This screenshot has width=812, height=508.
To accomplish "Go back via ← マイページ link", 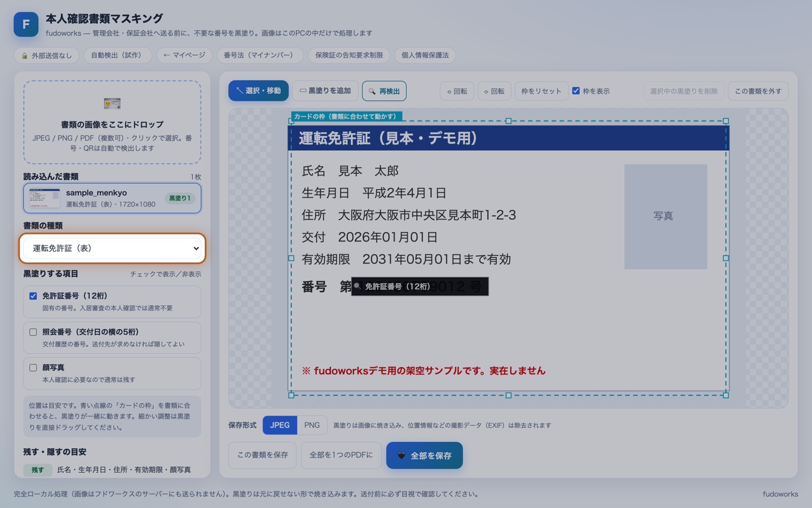I will [x=184, y=55].
